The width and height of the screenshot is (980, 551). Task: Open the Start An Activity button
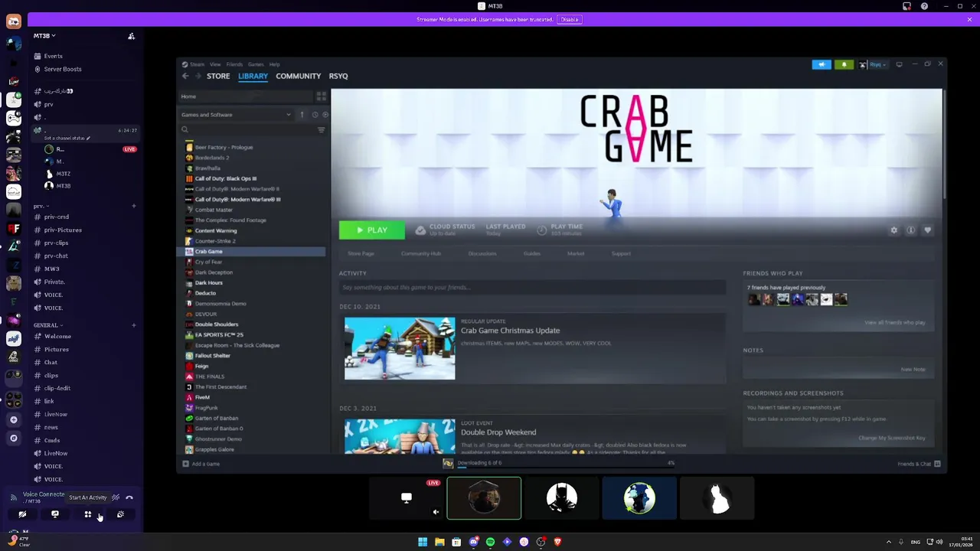click(x=88, y=514)
